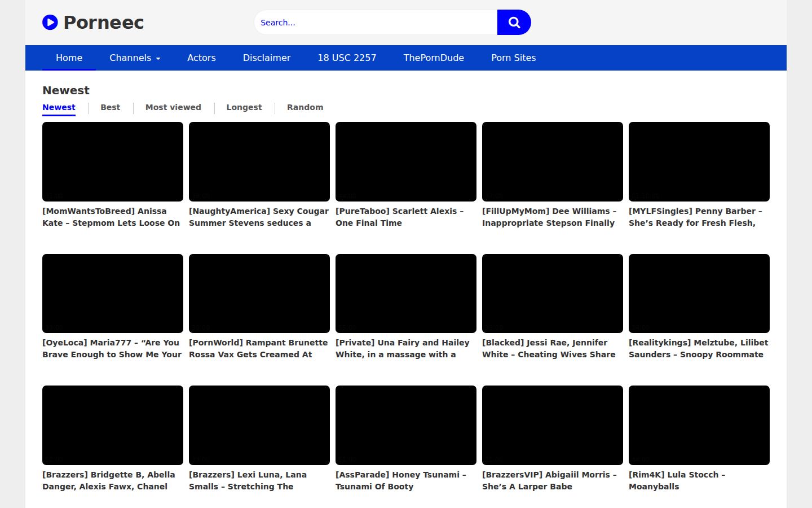Follow the ThePornDude navigation link
Viewport: 812px width, 508px height.
point(434,58)
